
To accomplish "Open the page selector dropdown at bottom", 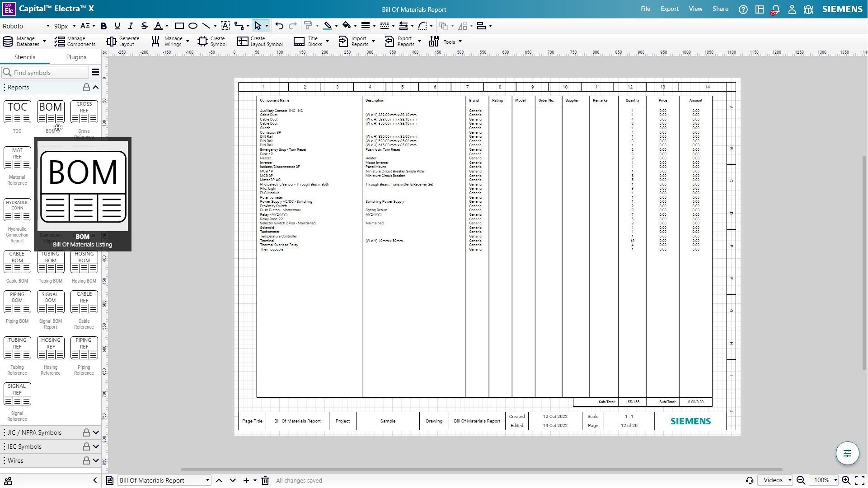I will pos(164,480).
